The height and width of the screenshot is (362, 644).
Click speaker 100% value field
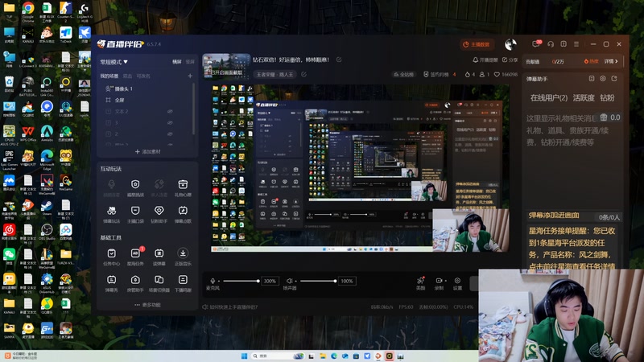pos(347,281)
